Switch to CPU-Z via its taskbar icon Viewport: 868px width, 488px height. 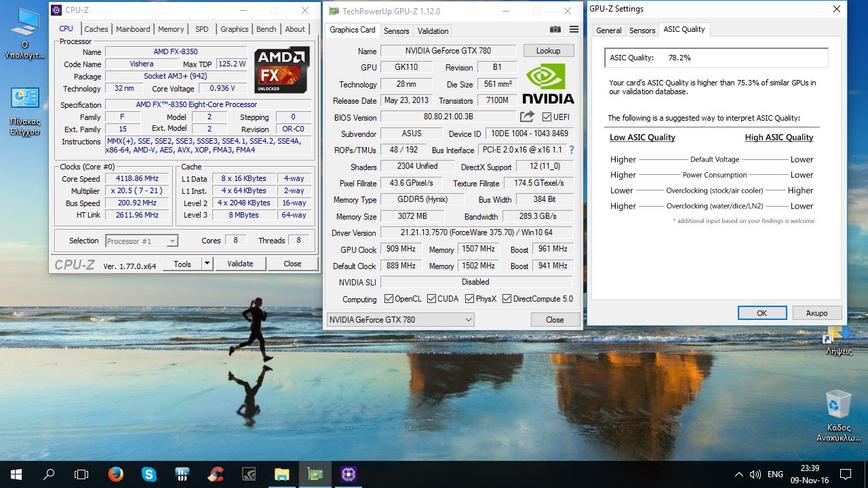pos(349,474)
